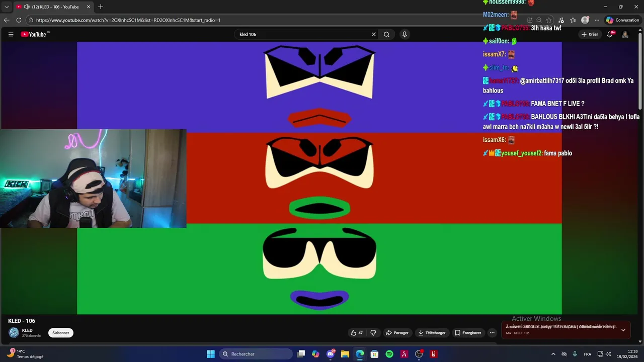Screen dimensions: 644x362
Task: Reload the page with the refresh icon
Action: point(19,20)
